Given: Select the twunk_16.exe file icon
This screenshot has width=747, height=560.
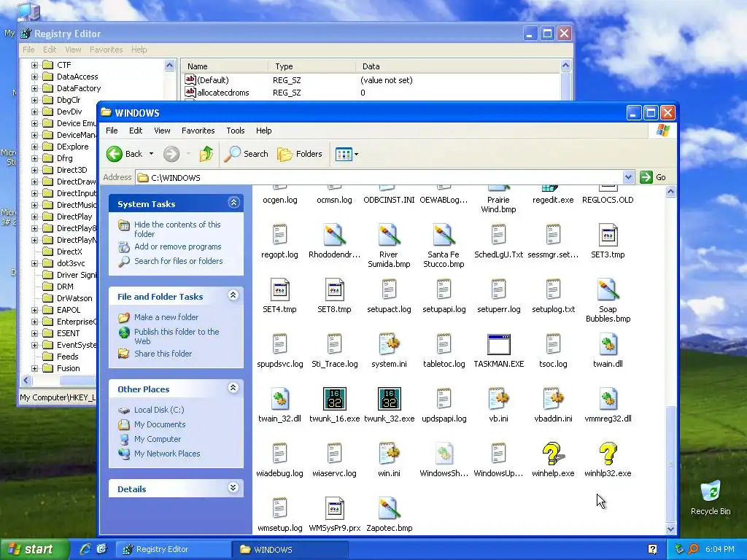Looking at the screenshot, I should (x=334, y=399).
